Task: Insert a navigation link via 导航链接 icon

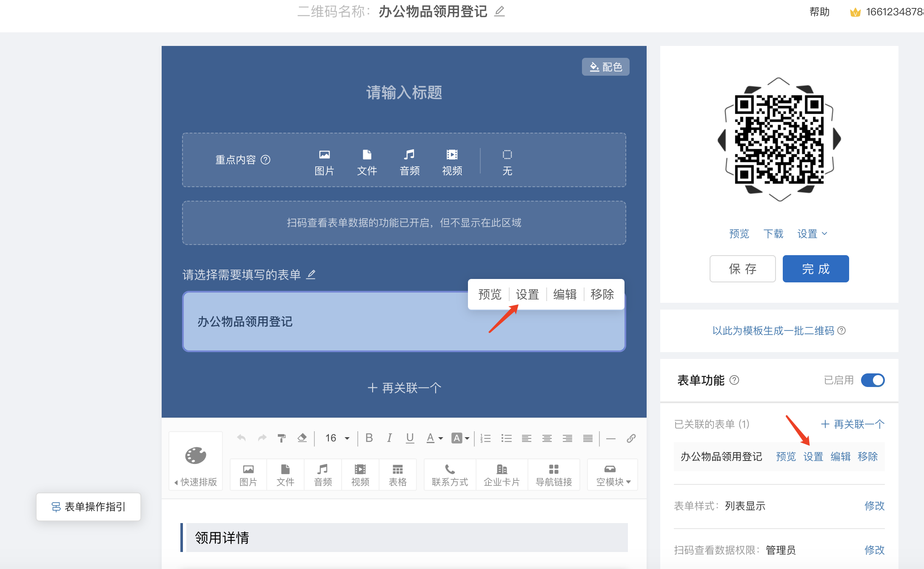Action: click(x=554, y=474)
